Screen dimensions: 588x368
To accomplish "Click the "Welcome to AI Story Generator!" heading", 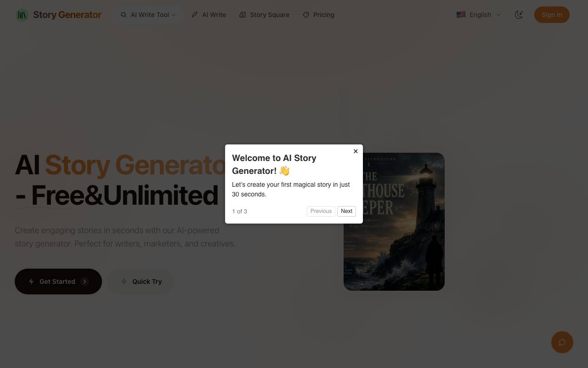I will pos(274,164).
